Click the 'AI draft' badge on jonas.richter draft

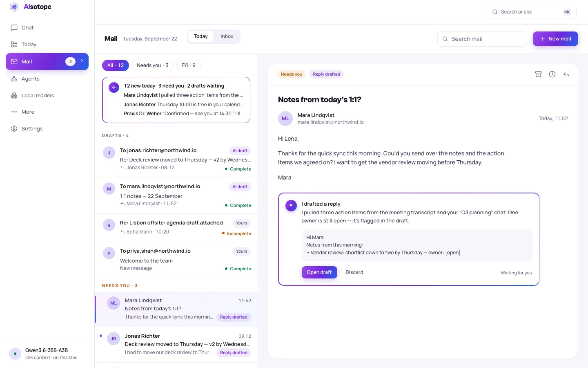240,151
